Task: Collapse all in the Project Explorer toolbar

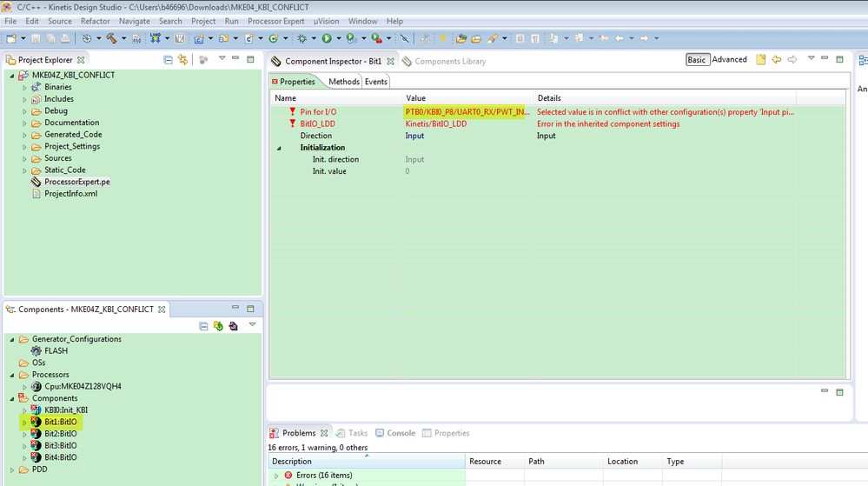Action: [x=168, y=59]
